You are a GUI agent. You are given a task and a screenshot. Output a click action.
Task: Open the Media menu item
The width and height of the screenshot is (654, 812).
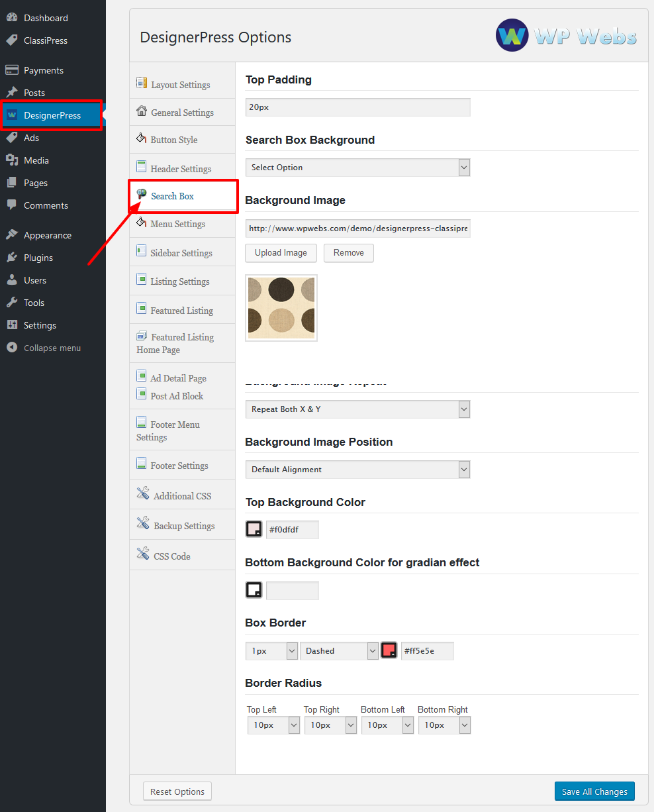pyautogui.click(x=53, y=160)
